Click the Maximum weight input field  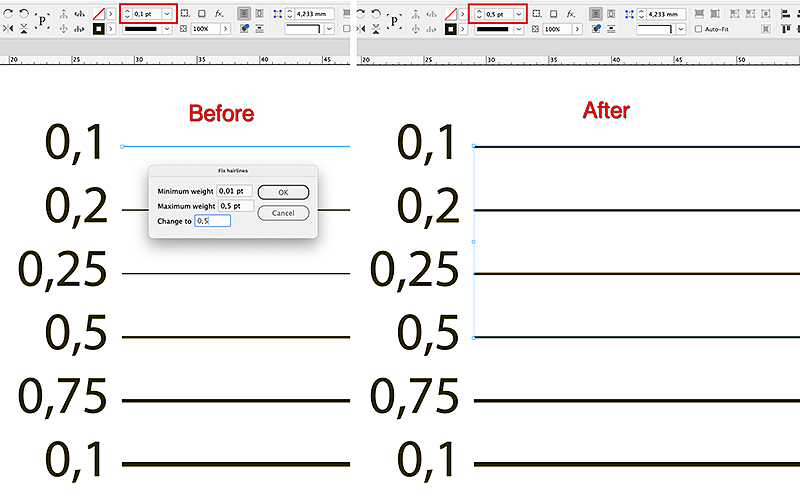235,206
